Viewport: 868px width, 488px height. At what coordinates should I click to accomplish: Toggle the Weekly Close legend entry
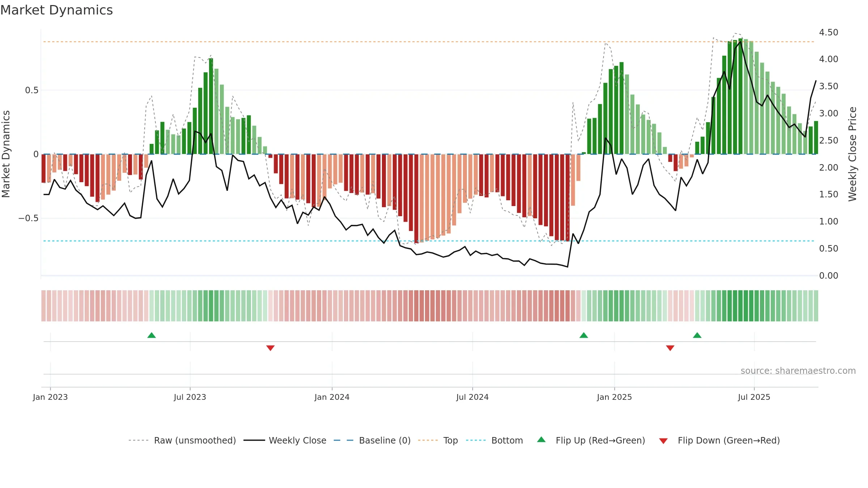(x=285, y=440)
